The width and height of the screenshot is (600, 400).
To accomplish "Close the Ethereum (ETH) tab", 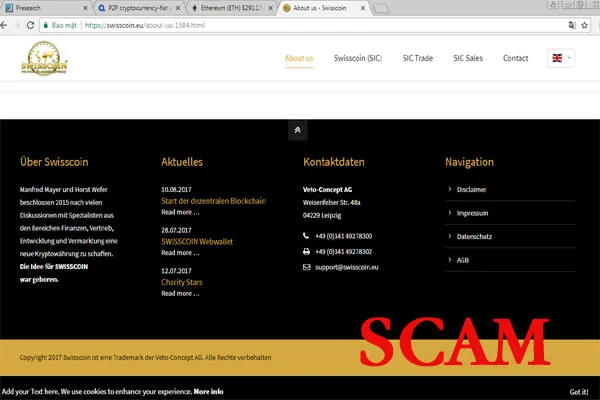I will pos(270,8).
